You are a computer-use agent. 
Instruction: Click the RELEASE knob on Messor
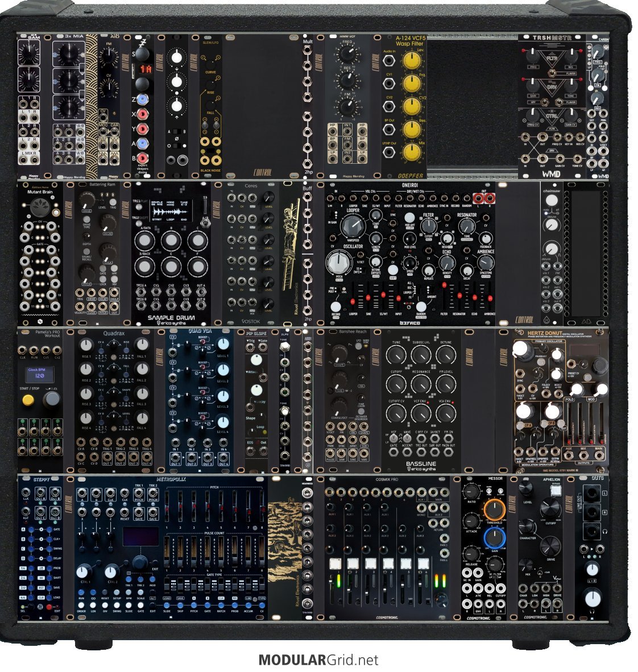tap(471, 554)
